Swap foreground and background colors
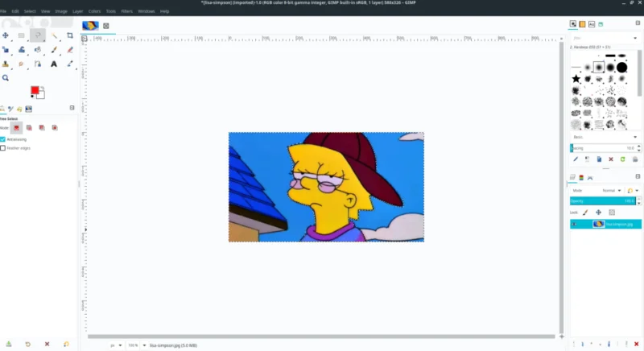 click(x=43, y=88)
